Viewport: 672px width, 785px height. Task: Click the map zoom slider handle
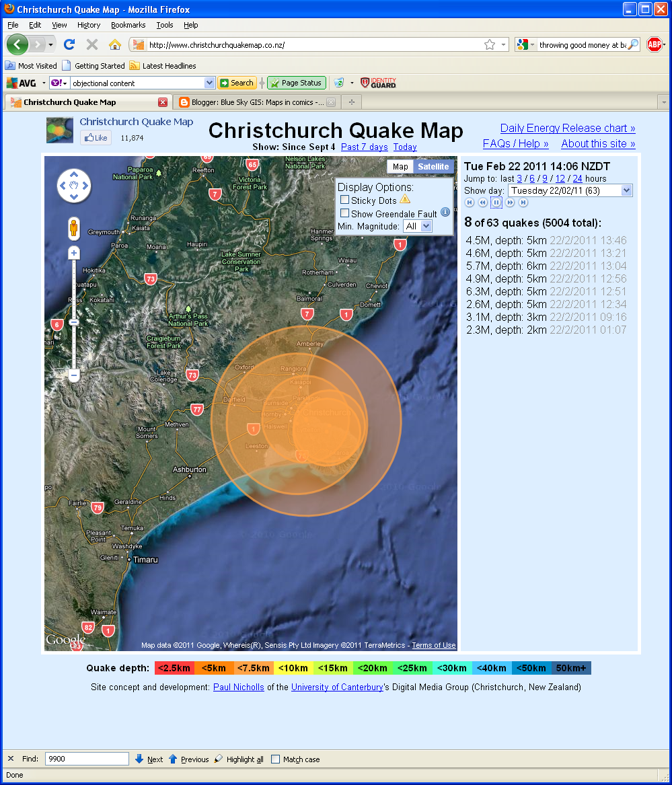(73, 322)
